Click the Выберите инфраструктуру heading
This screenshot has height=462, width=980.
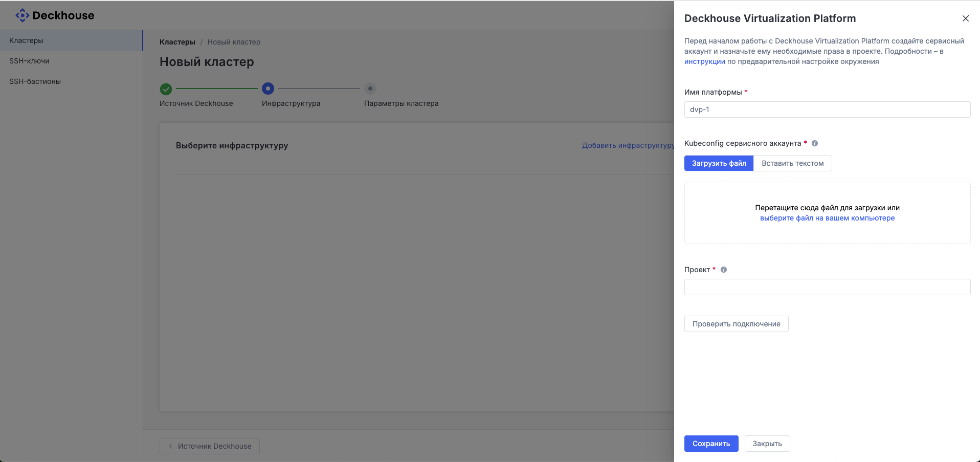coord(232,145)
